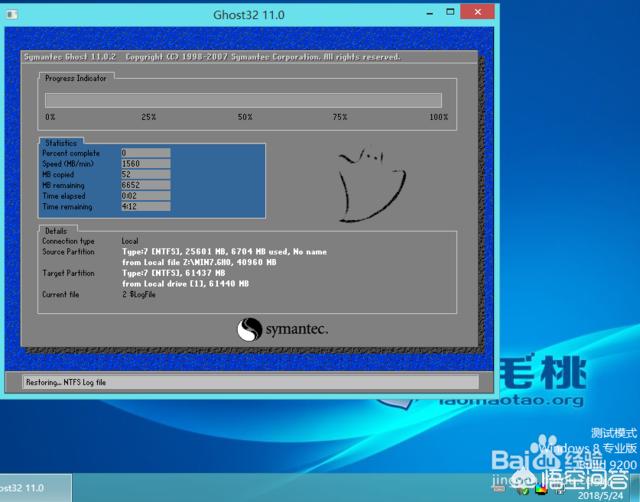Select the Percent complete value field

pyautogui.click(x=146, y=153)
